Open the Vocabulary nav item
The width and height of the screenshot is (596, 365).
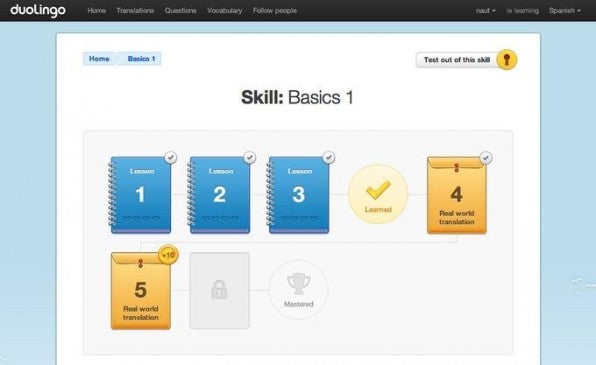(x=225, y=11)
